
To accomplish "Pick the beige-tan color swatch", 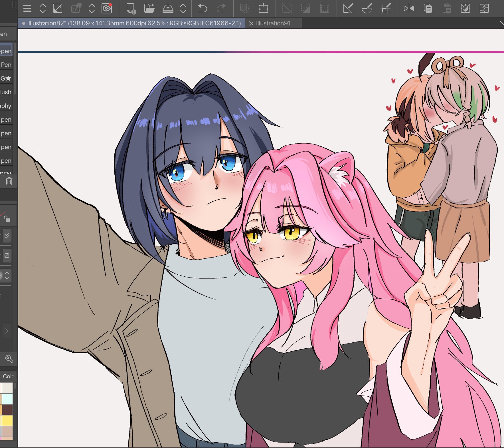I will click(x=7, y=431).
